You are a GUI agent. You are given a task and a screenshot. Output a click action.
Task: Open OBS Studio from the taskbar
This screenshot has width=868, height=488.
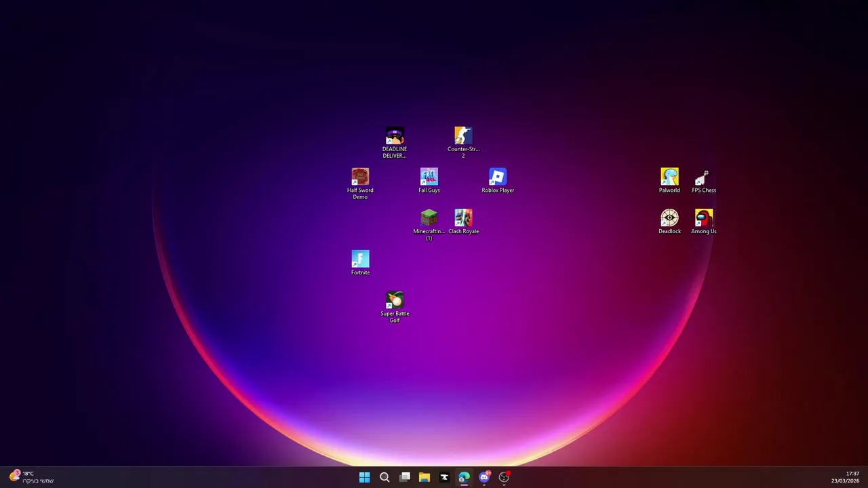coord(504,477)
